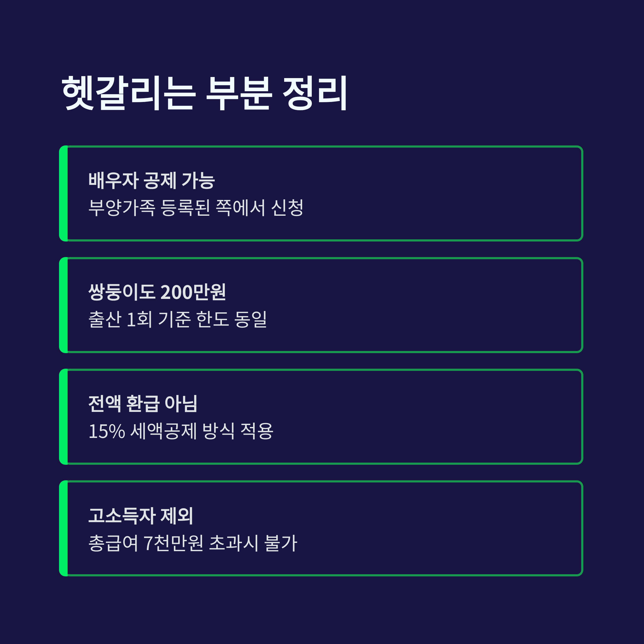Click the green accent bar of 쌍둥이도 card

tap(64, 305)
